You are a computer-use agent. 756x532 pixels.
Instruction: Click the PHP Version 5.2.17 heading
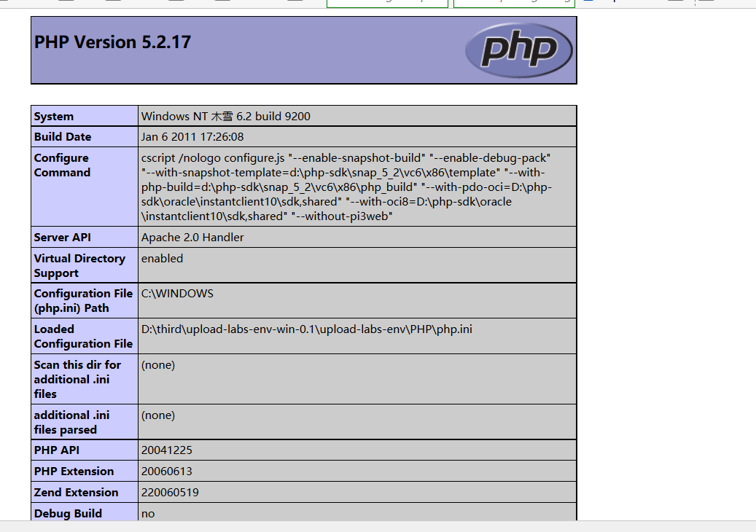[112, 42]
